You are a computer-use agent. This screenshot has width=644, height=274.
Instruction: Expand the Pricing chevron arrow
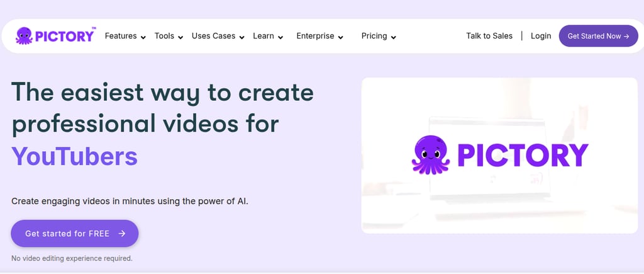(394, 37)
